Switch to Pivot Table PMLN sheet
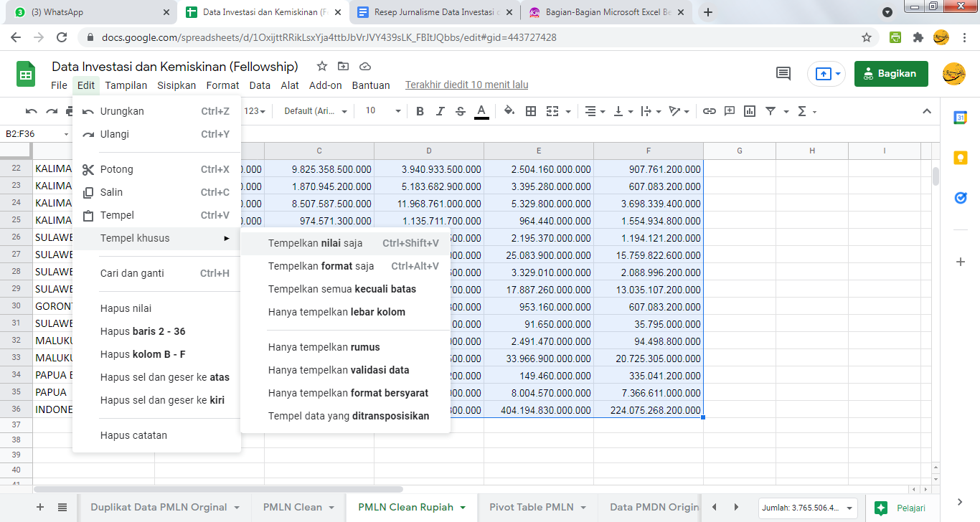 [532, 507]
